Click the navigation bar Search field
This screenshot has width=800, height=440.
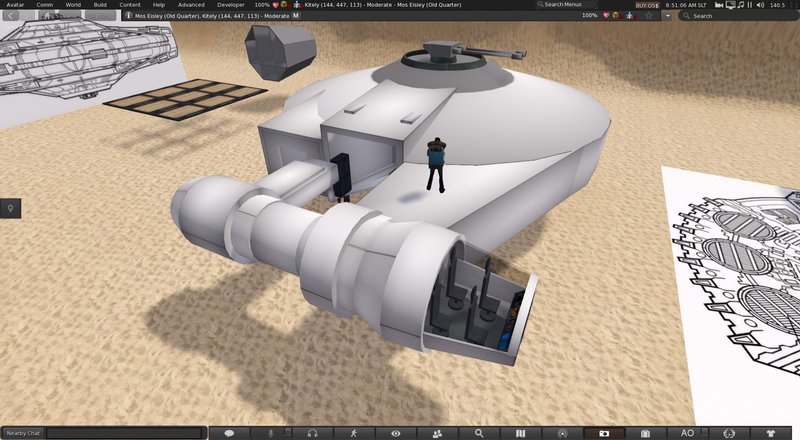pos(737,16)
